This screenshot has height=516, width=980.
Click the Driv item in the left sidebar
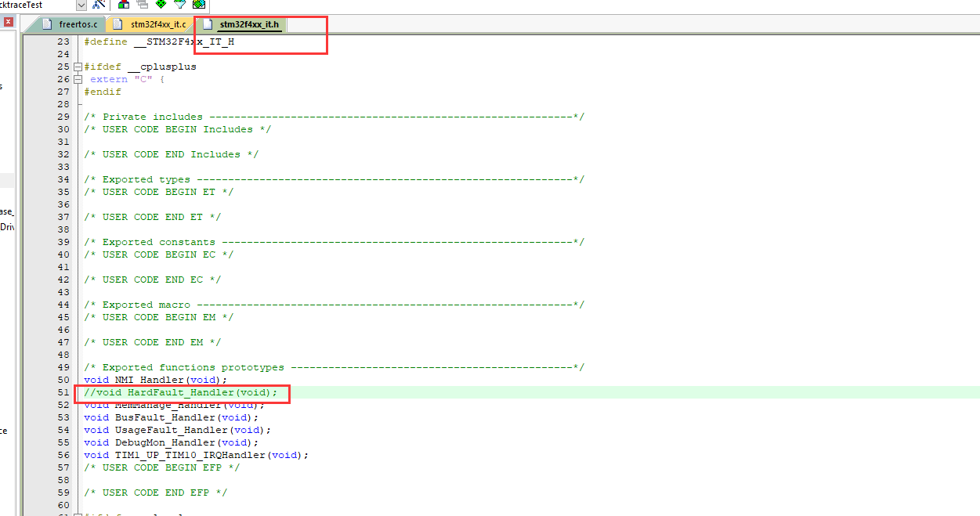point(8,227)
